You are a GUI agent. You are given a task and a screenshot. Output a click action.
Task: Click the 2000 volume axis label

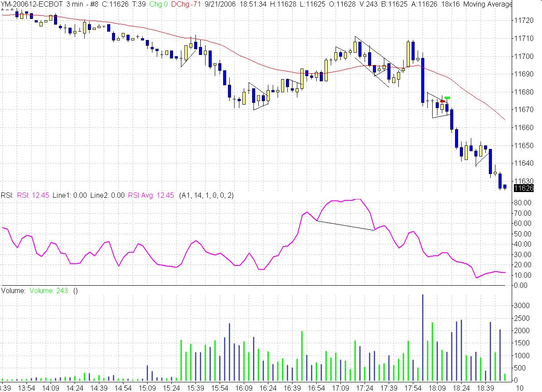[522, 330]
